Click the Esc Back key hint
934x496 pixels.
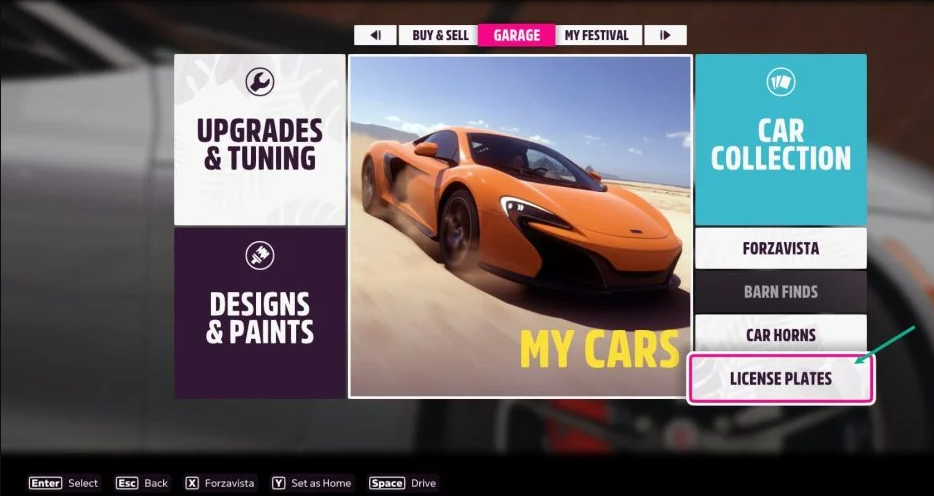pos(142,483)
